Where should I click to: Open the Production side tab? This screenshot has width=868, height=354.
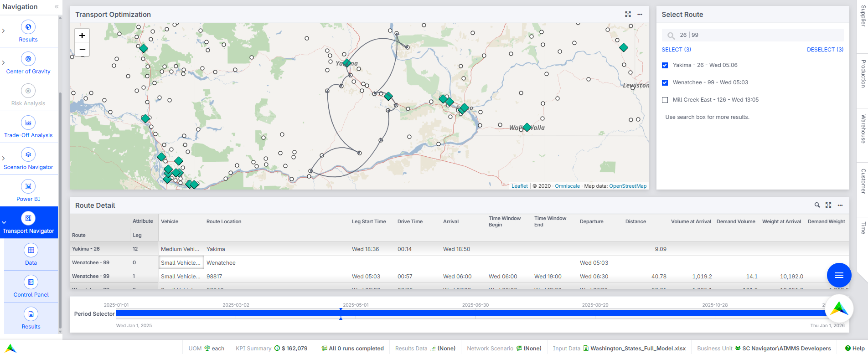[863, 73]
